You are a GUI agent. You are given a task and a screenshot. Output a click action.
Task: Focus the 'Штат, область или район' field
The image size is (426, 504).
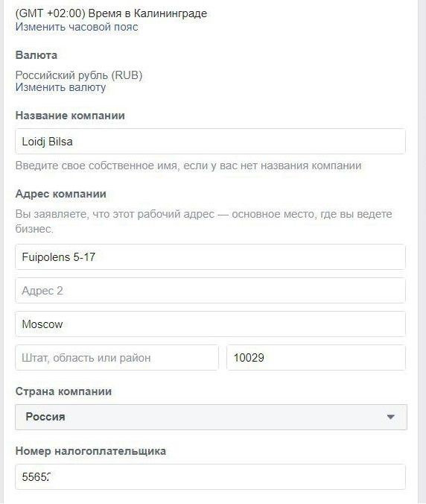tap(117, 357)
